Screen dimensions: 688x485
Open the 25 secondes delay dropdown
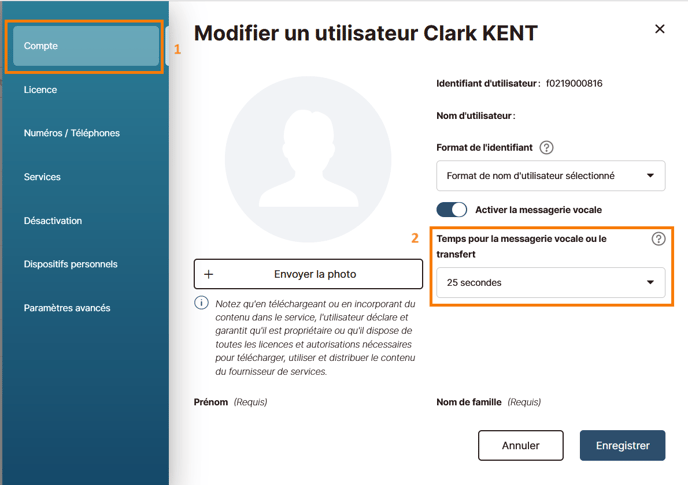pos(551,283)
